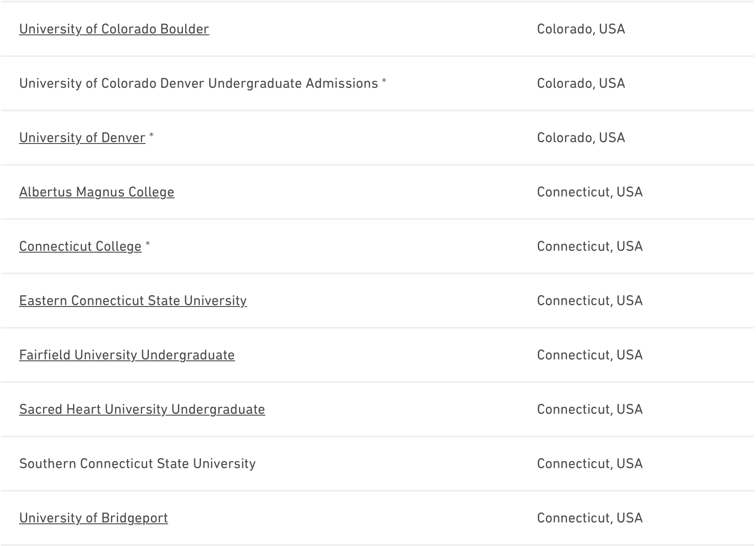This screenshot has height=546, width=756.
Task: Open the Connecticut College link
Action: coord(80,246)
